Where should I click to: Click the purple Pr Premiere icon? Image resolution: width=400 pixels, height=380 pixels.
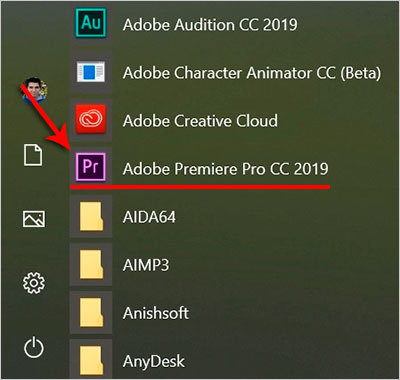pyautogui.click(x=91, y=167)
